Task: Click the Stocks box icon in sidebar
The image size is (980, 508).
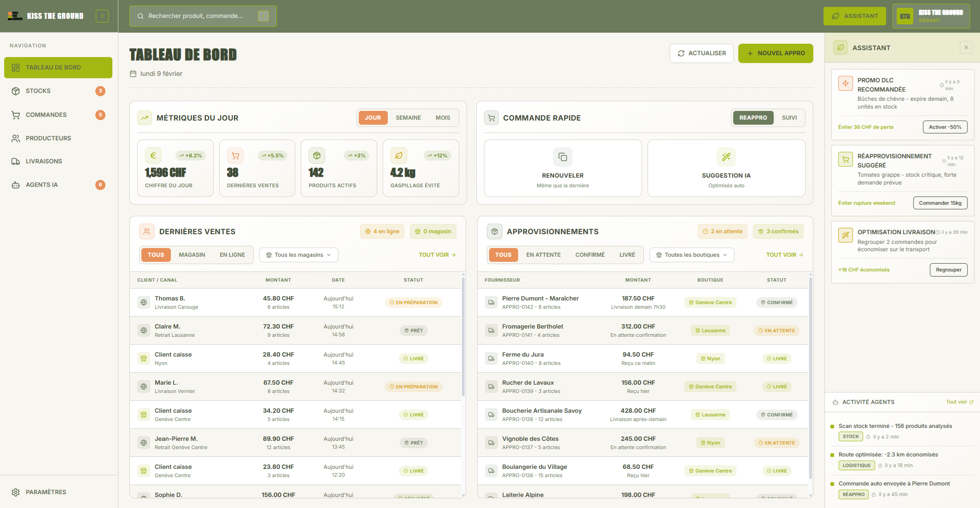Action: [x=16, y=91]
